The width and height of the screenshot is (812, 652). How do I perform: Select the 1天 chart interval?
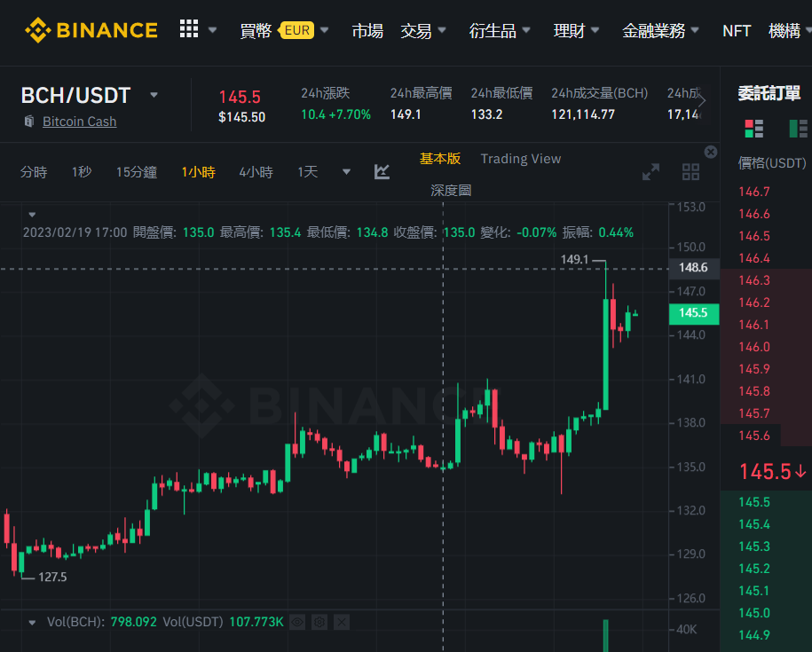coord(308,172)
